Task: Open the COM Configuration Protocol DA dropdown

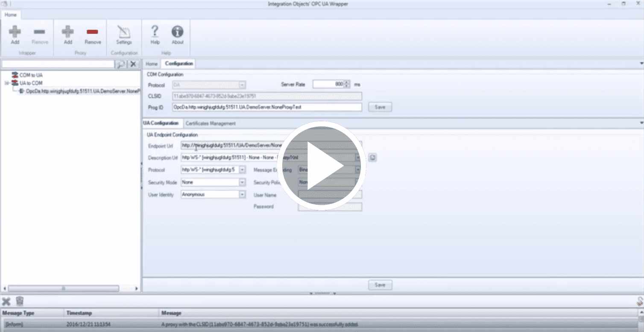Action: 243,84
